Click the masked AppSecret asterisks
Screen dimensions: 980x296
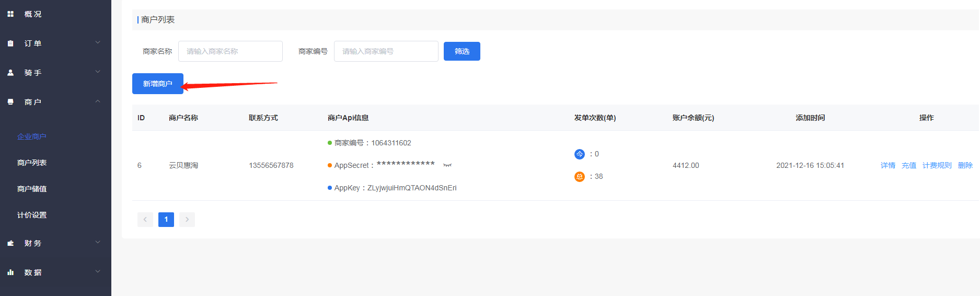[x=406, y=164]
